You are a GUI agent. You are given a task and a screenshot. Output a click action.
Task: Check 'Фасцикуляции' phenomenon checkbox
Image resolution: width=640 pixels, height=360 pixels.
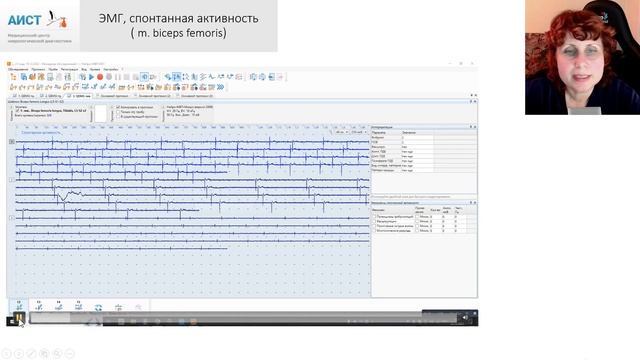coord(374,221)
